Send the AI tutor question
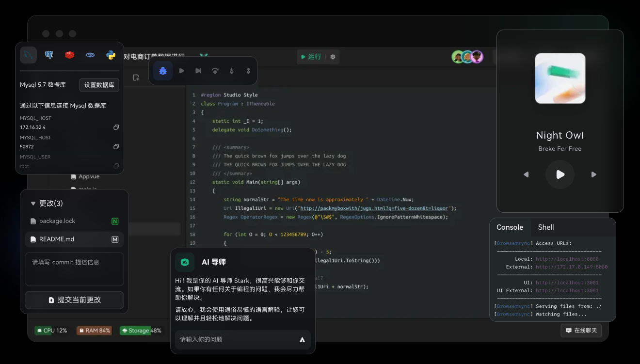640x364 pixels. [x=302, y=340]
